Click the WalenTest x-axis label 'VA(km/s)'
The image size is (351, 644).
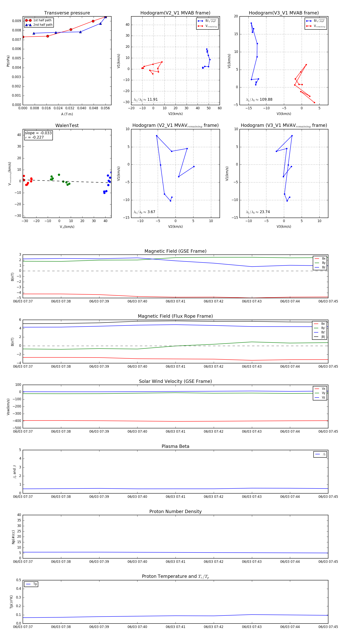67,227
